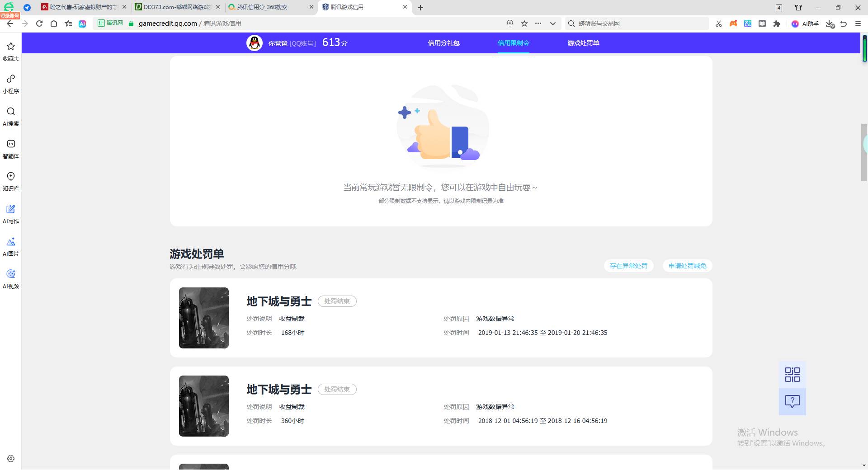
Task: Open the address bar more-options ellipsis
Action: click(x=538, y=23)
